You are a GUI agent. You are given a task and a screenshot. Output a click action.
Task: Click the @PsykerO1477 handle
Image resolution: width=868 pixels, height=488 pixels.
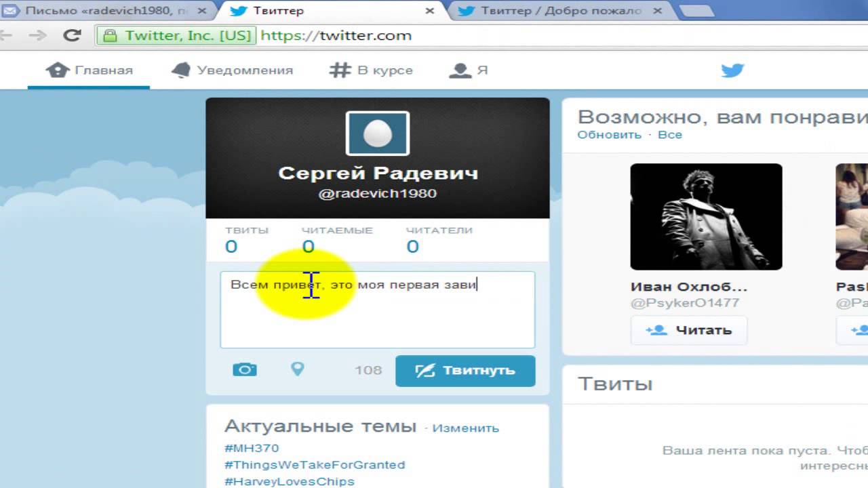click(685, 303)
